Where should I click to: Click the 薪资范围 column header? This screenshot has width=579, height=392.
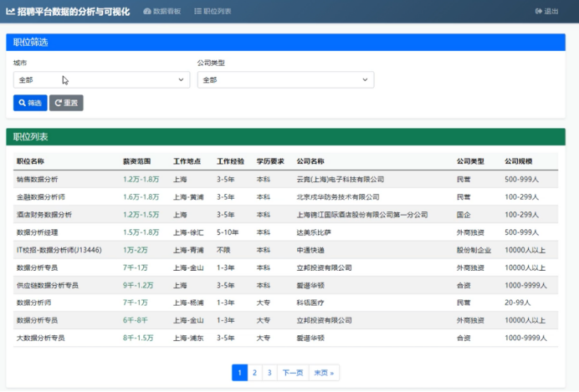(x=136, y=161)
